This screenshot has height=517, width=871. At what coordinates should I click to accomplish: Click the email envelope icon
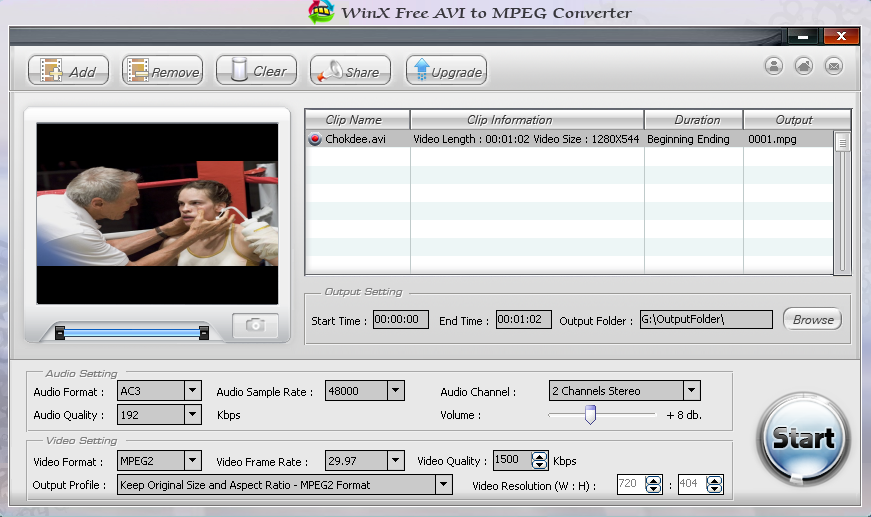click(834, 66)
